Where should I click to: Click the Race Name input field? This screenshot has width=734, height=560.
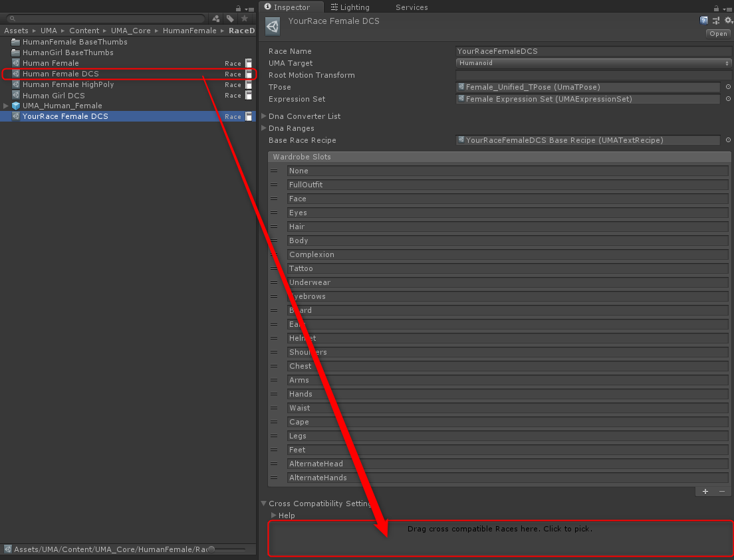593,51
